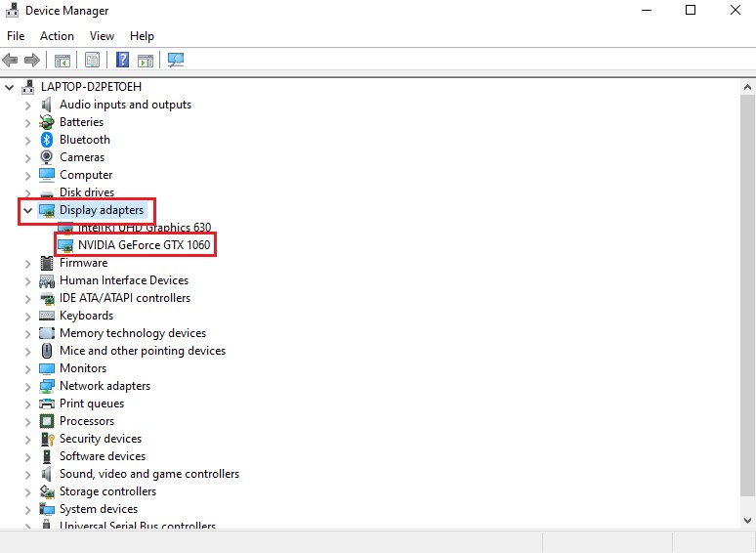Click the Security devices key icon
The height and width of the screenshot is (553, 756).
47,439
